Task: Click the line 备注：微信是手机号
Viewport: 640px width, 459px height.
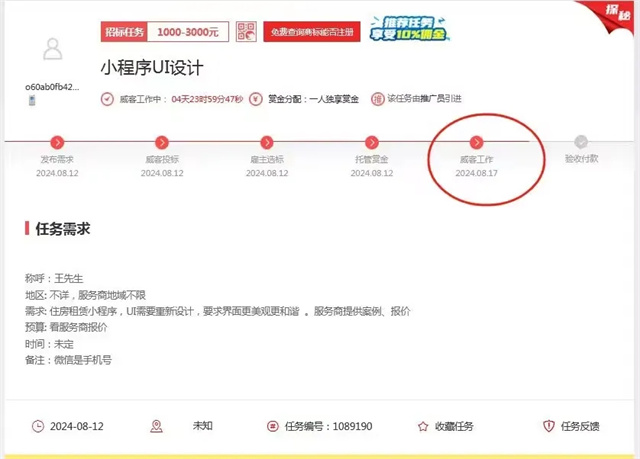Action: click(x=68, y=360)
